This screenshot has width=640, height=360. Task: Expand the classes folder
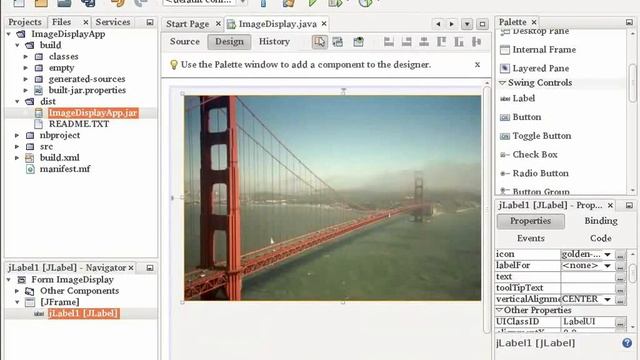pyautogui.click(x=26, y=57)
